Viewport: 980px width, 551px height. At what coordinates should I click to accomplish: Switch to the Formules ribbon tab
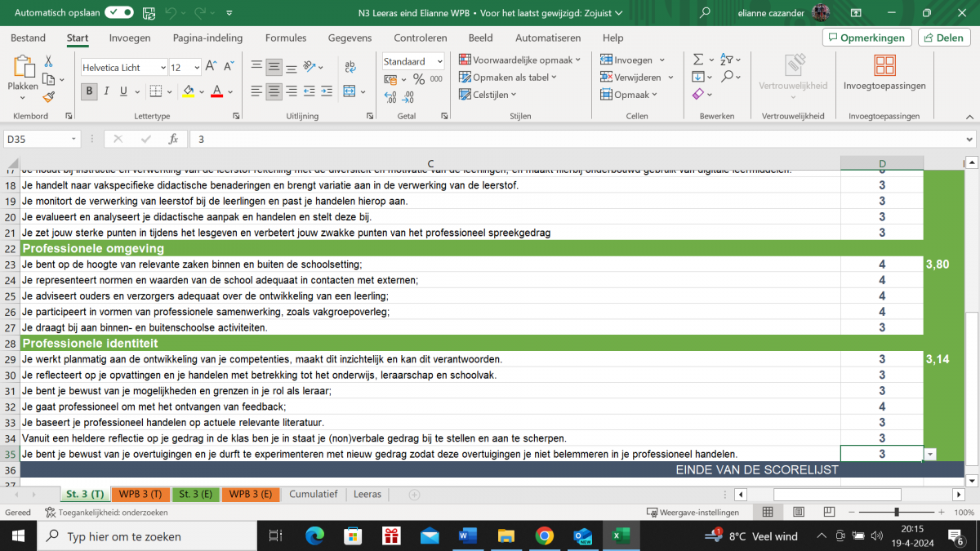pyautogui.click(x=286, y=38)
